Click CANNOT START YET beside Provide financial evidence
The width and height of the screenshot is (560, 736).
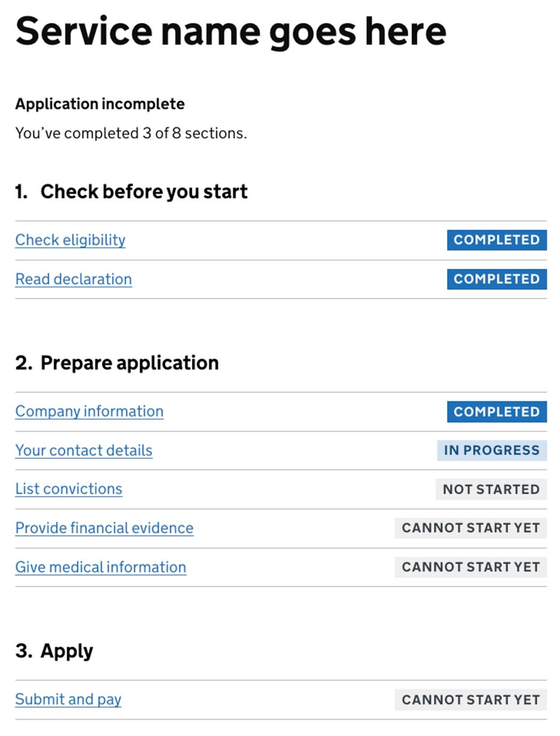pos(470,528)
